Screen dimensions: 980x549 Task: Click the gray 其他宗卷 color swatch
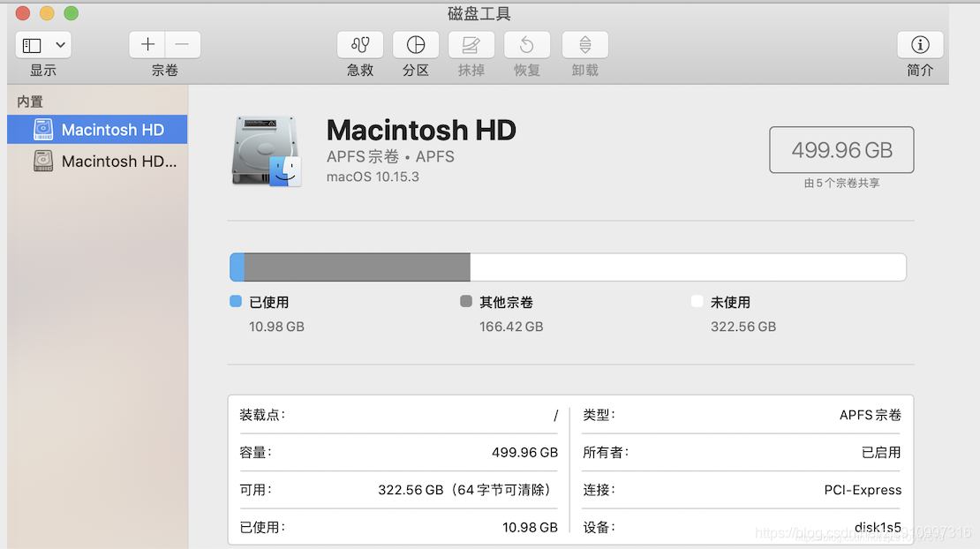[465, 302]
